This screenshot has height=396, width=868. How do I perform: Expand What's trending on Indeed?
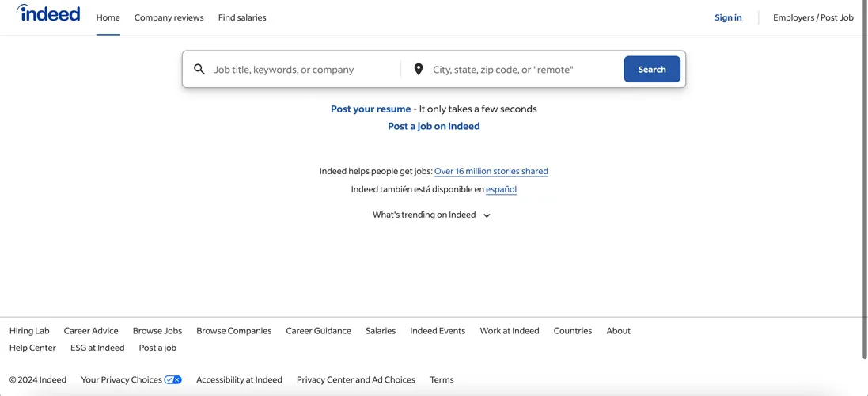click(x=432, y=215)
